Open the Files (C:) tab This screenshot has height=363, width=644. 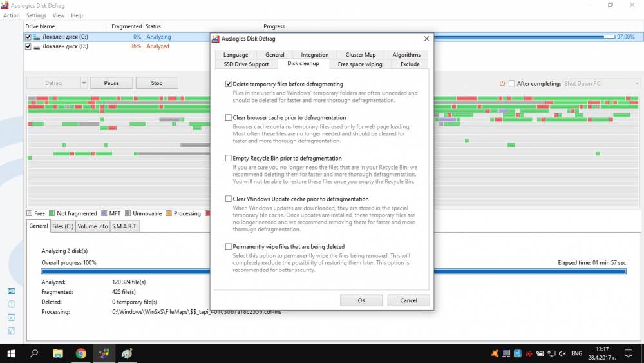point(63,226)
